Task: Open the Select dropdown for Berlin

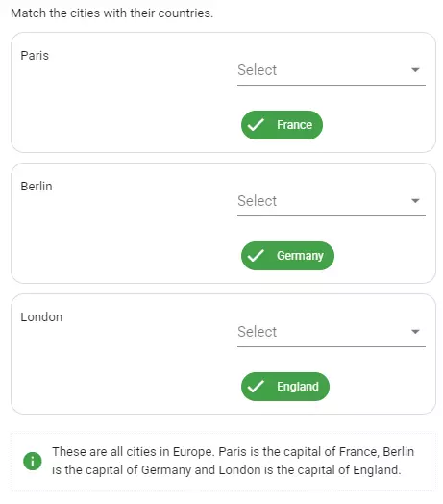Action: (x=332, y=202)
